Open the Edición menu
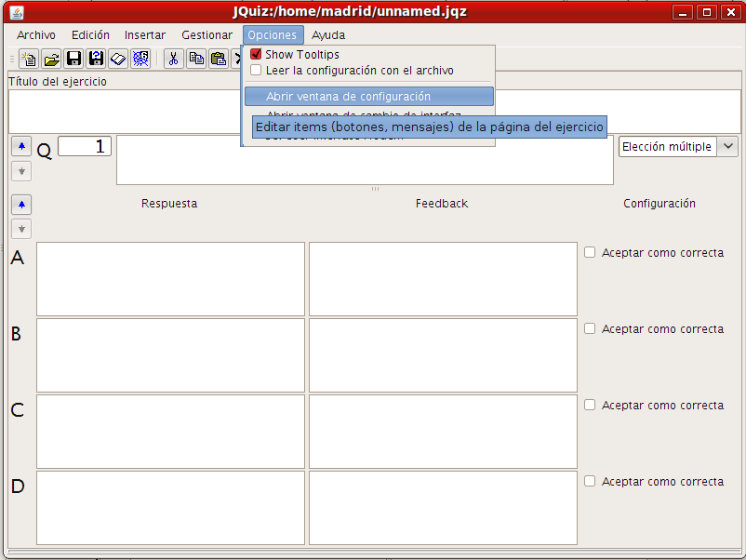The width and height of the screenshot is (746, 560). pyautogui.click(x=90, y=35)
